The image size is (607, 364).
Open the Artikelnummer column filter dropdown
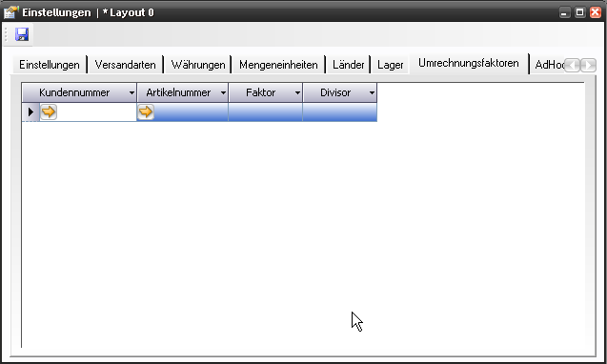pyautogui.click(x=223, y=92)
